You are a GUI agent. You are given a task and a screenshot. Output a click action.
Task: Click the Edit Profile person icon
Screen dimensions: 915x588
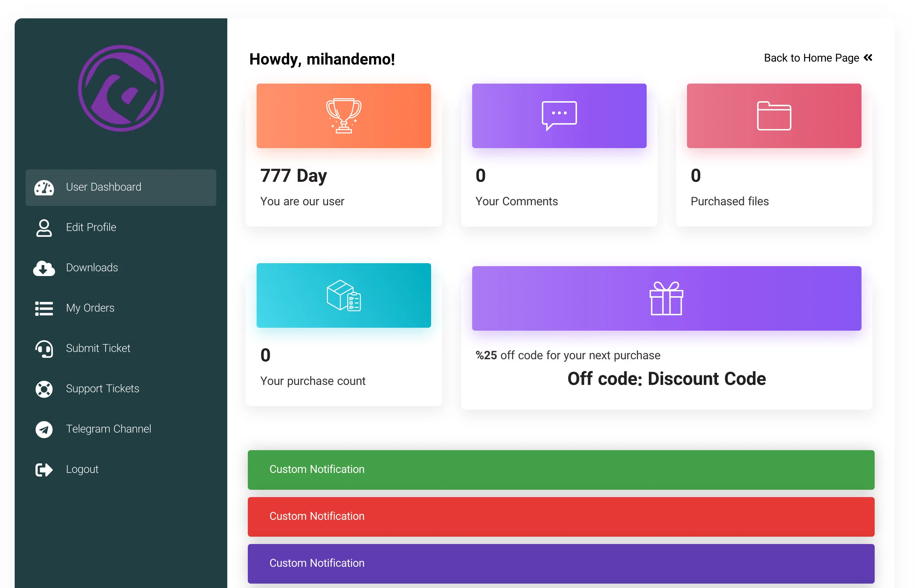(44, 228)
